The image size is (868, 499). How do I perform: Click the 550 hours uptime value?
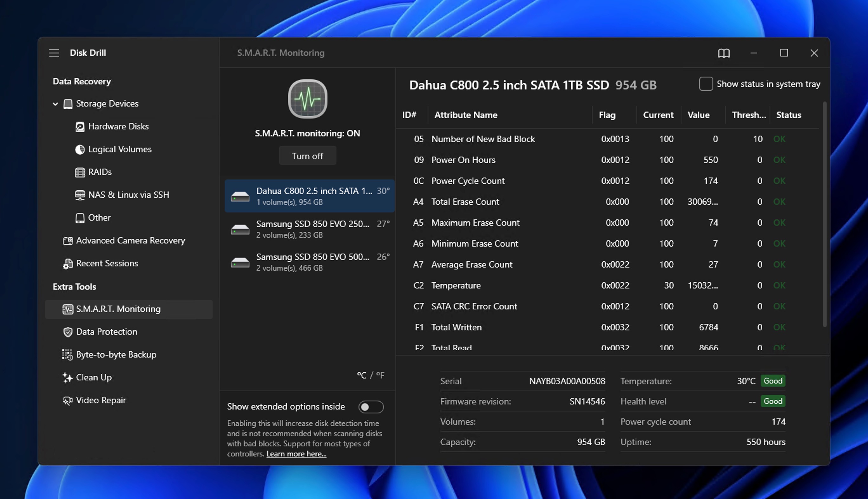[766, 442]
